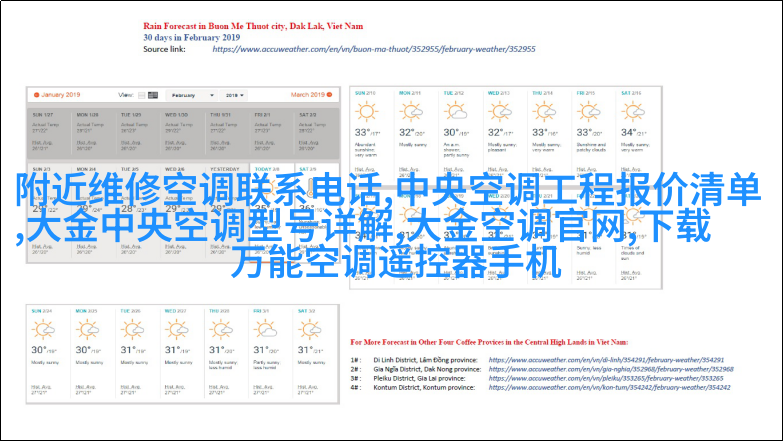Image resolution: width=784 pixels, height=442 pixels.
Task: Click the 30° temperature on SUN 2/24
Action: [x=39, y=350]
